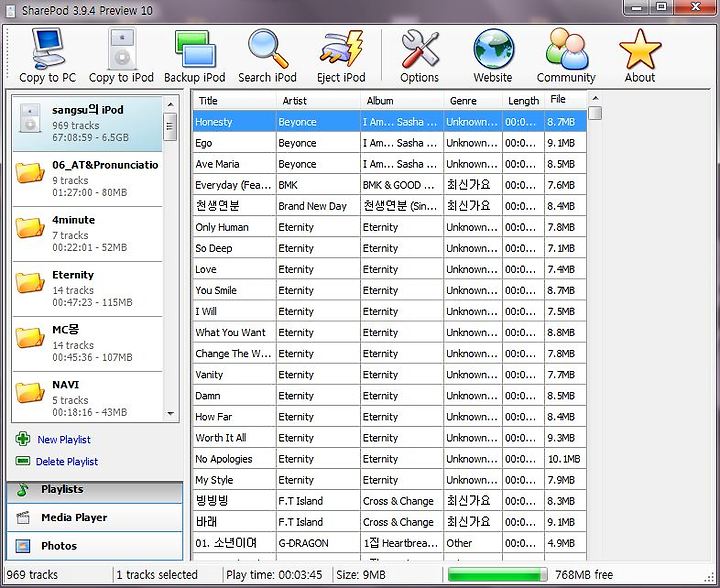Click the Delete Playlist link
The height and width of the screenshot is (588, 720).
click(x=67, y=461)
